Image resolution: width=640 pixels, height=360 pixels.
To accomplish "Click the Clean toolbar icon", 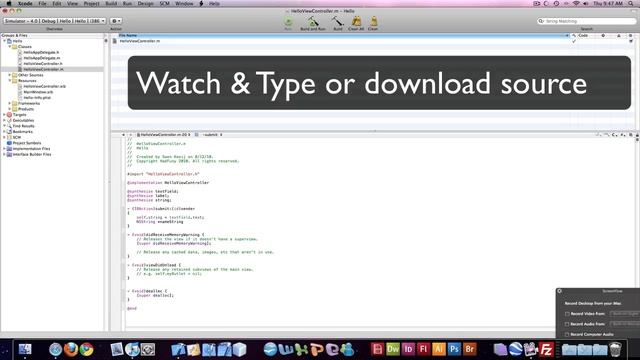I will click(x=373, y=21).
